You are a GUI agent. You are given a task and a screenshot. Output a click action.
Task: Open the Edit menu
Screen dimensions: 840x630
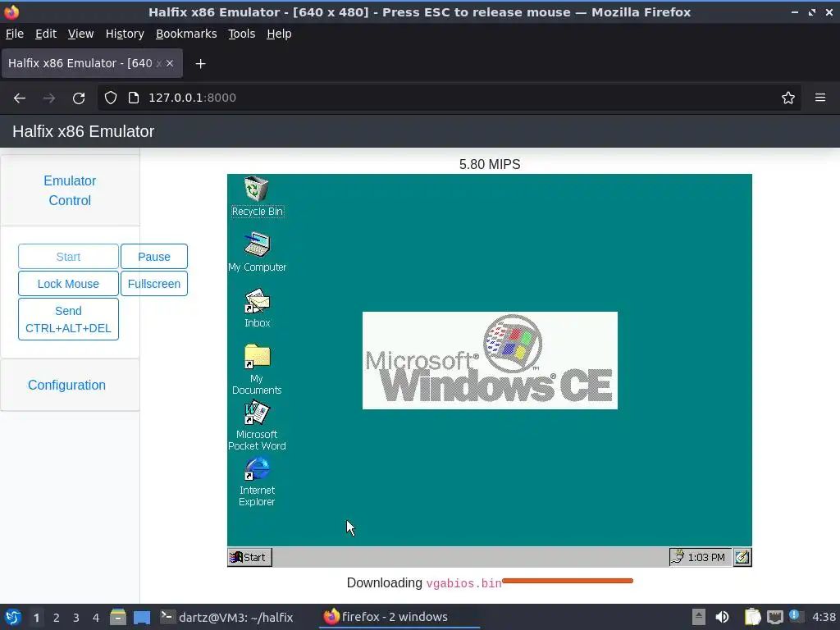click(x=46, y=34)
